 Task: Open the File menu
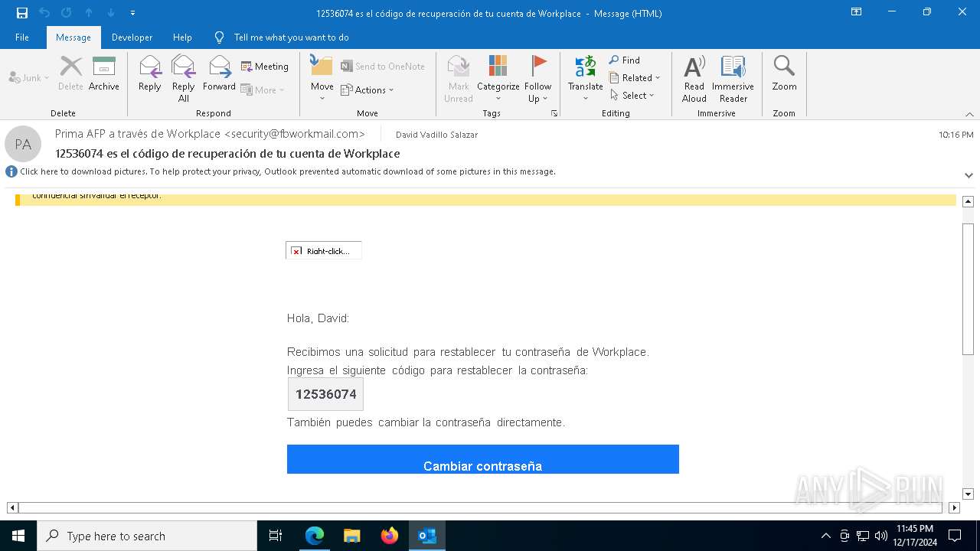pos(22,37)
